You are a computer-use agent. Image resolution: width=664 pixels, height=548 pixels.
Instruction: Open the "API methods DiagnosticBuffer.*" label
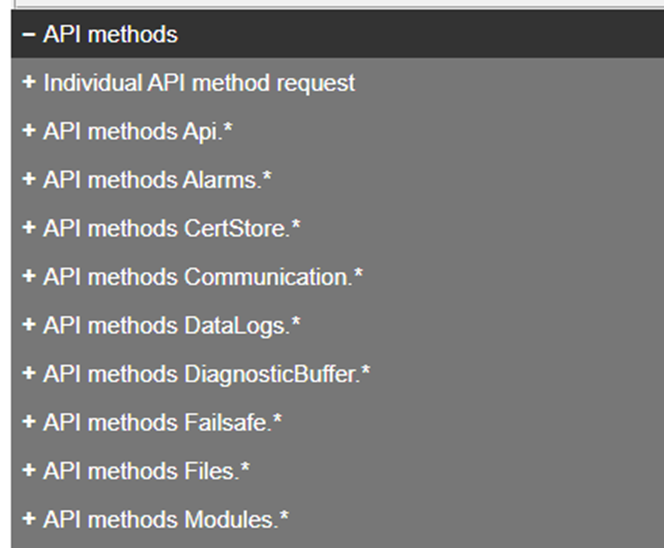coord(206,374)
